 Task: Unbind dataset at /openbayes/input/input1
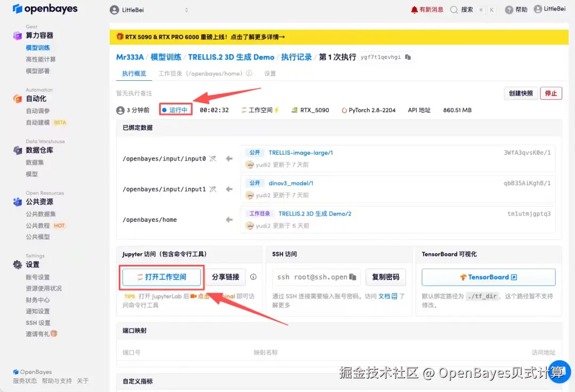(212, 189)
